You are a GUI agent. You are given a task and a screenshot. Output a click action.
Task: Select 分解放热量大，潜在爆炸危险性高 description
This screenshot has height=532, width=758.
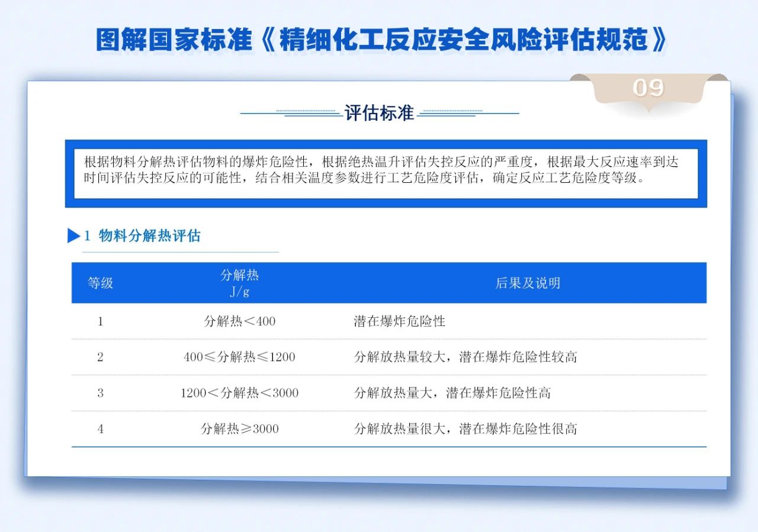[x=452, y=393]
